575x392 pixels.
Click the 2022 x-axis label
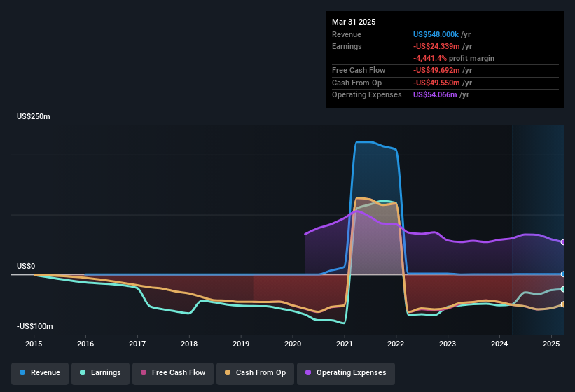(396, 344)
